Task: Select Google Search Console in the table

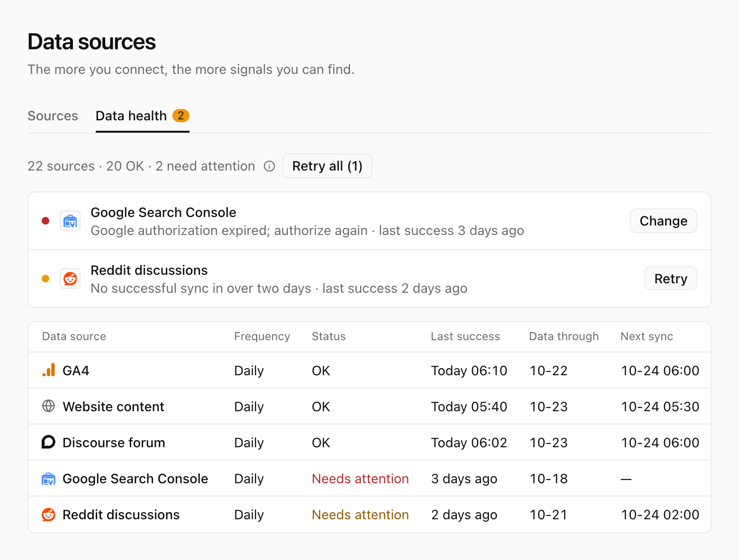Action: tap(135, 479)
